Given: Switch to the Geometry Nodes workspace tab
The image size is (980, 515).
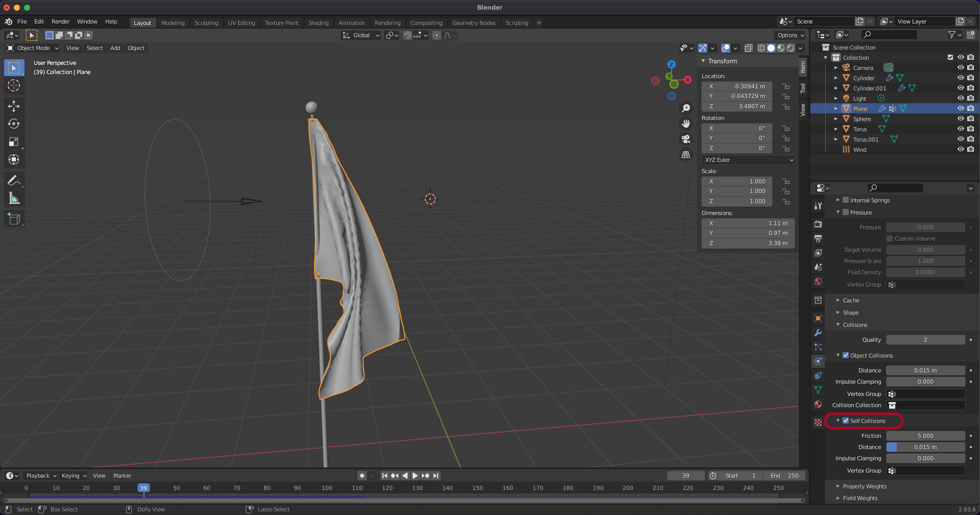Looking at the screenshot, I should pos(474,23).
